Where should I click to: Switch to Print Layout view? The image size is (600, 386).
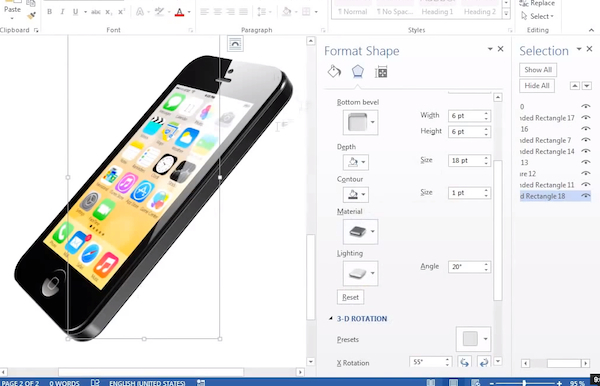(x=453, y=382)
